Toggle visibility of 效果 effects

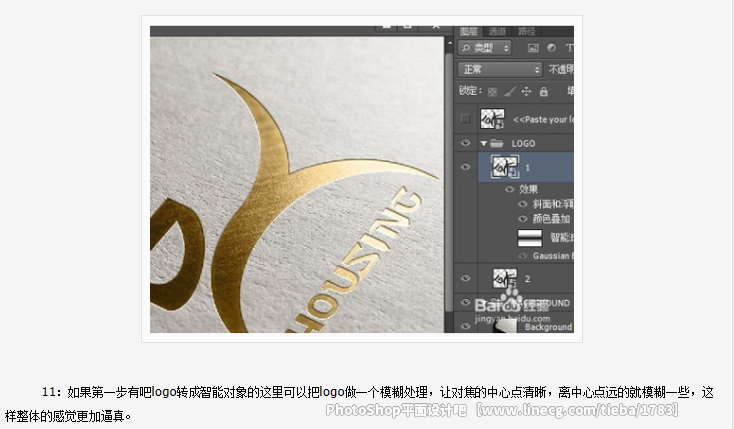(510, 189)
